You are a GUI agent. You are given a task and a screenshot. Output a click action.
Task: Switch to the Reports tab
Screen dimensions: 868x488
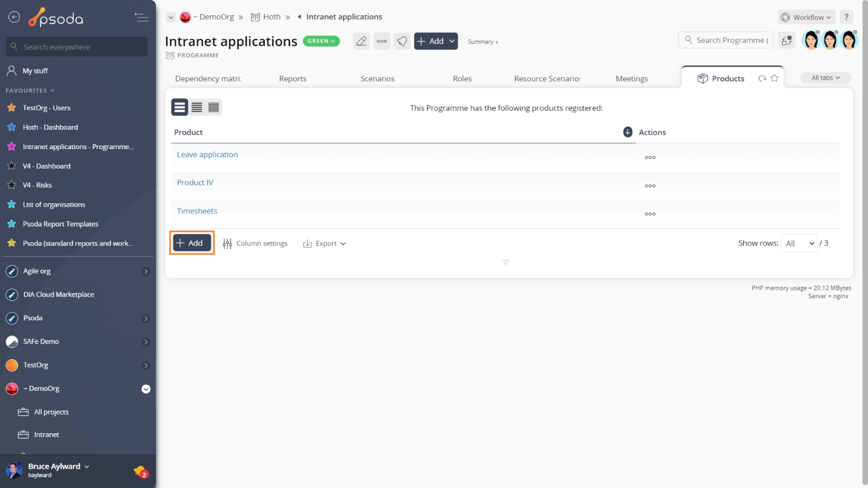point(293,79)
